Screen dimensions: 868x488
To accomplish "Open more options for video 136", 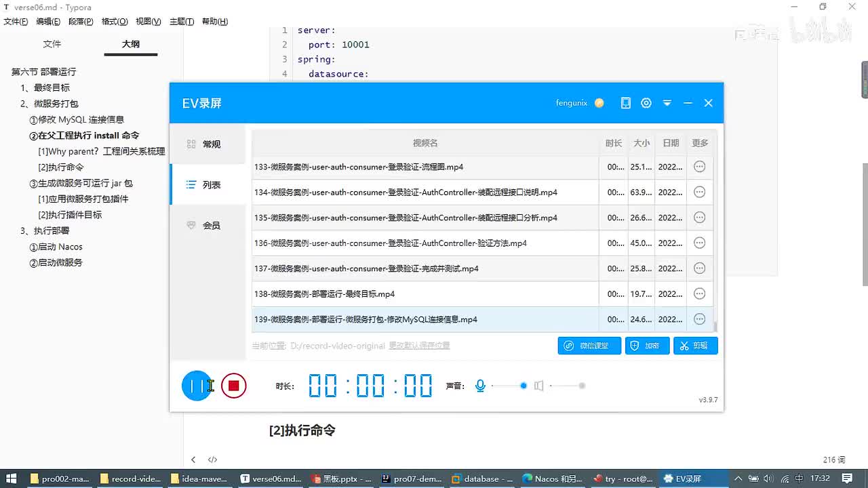I will point(700,243).
